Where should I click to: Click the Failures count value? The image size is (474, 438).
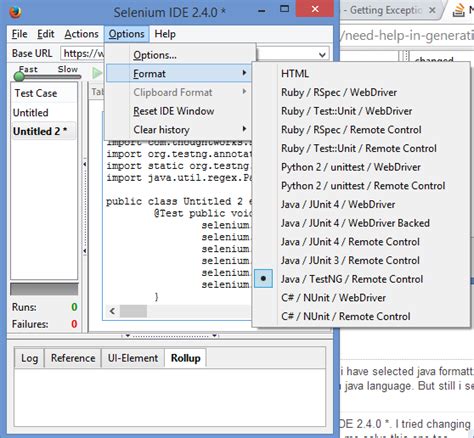pos(74,324)
